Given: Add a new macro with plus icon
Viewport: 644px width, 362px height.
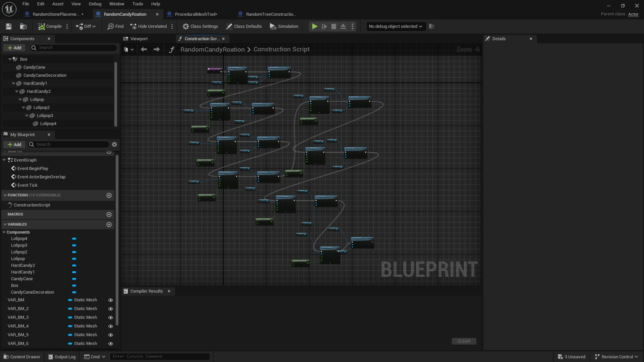Looking at the screenshot, I should [109, 215].
